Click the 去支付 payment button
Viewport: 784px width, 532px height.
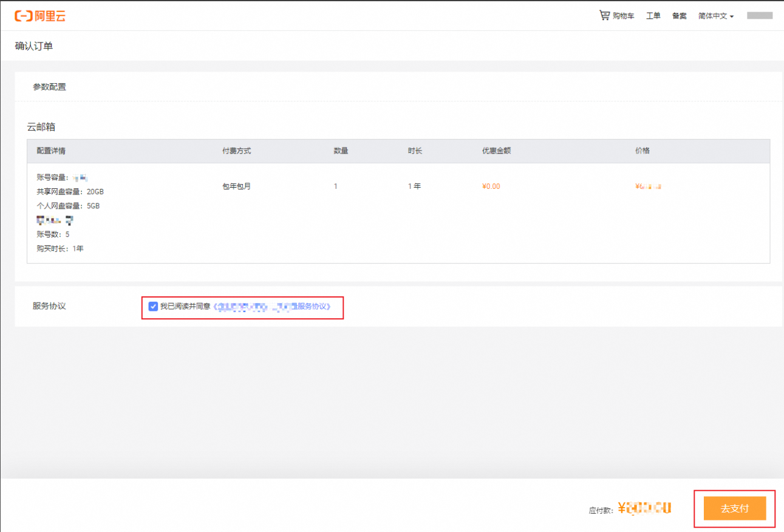pyautogui.click(x=734, y=508)
